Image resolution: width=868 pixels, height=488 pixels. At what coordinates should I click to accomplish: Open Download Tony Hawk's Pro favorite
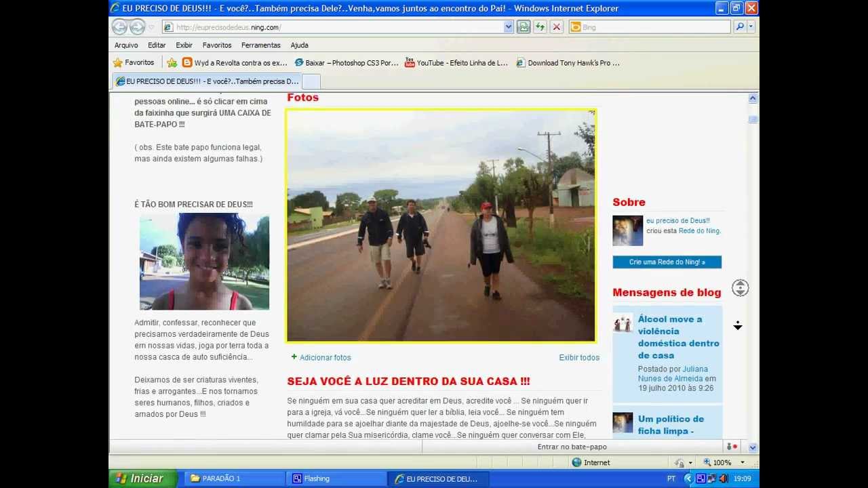click(x=568, y=62)
